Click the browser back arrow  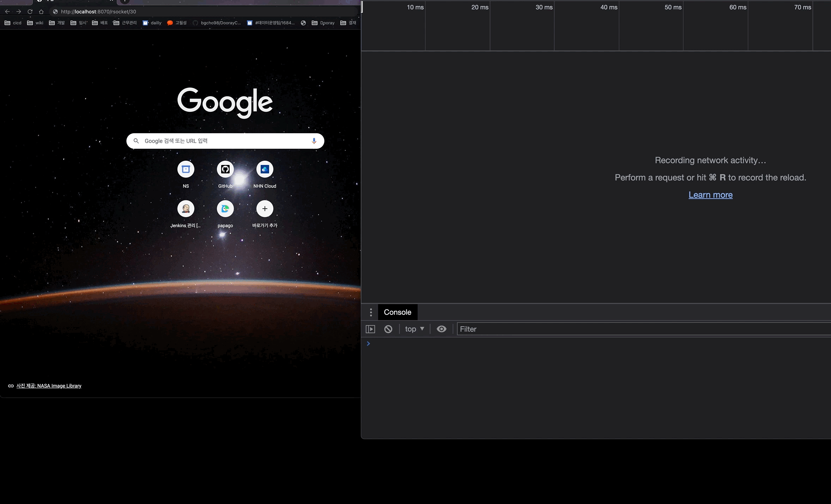coord(7,12)
